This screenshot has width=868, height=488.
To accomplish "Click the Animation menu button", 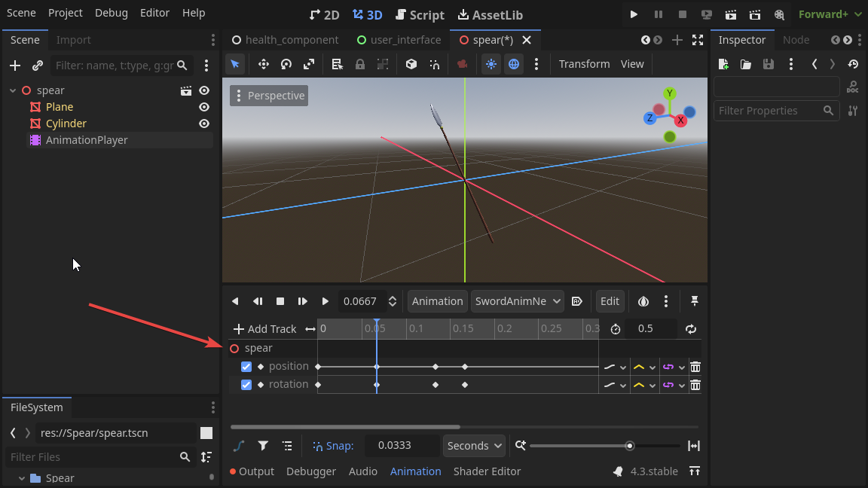I will click(437, 301).
